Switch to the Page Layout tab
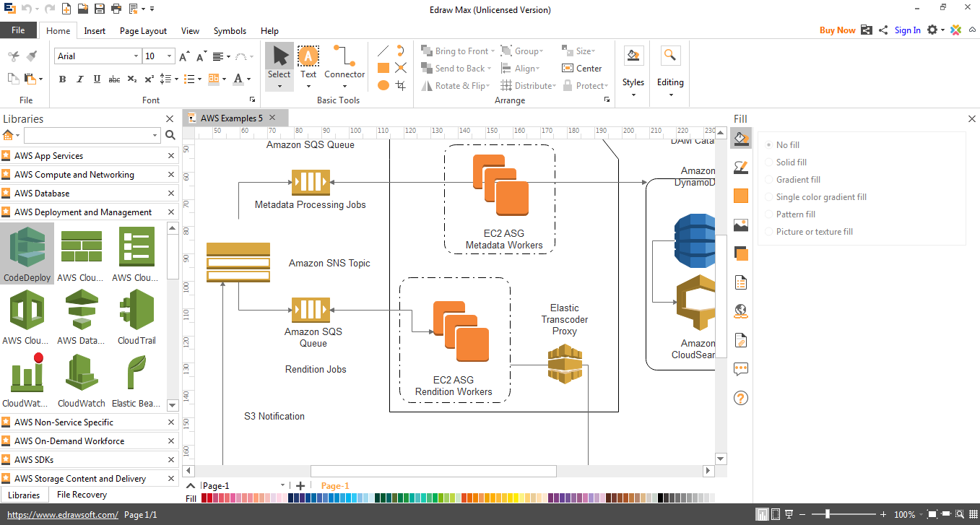 143,31
